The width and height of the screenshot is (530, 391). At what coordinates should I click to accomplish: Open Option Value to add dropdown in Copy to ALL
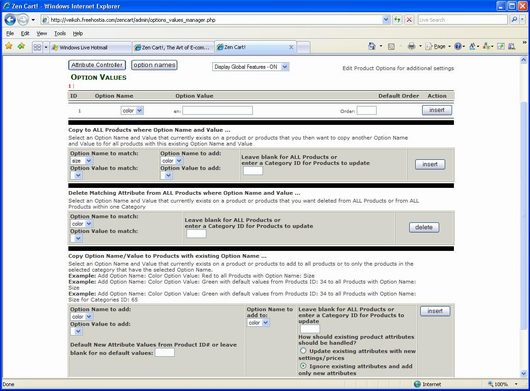tap(166, 175)
